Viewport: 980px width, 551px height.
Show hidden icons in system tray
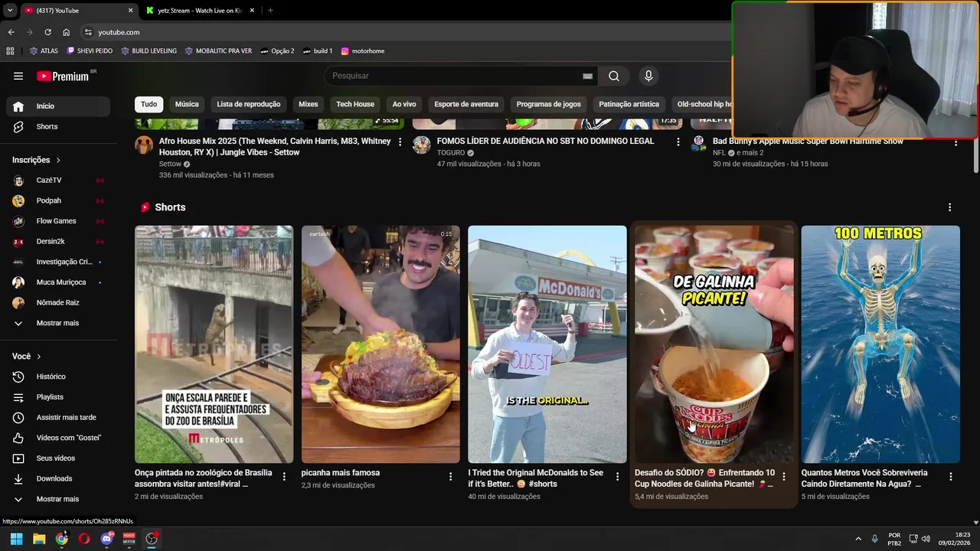pyautogui.click(x=857, y=539)
